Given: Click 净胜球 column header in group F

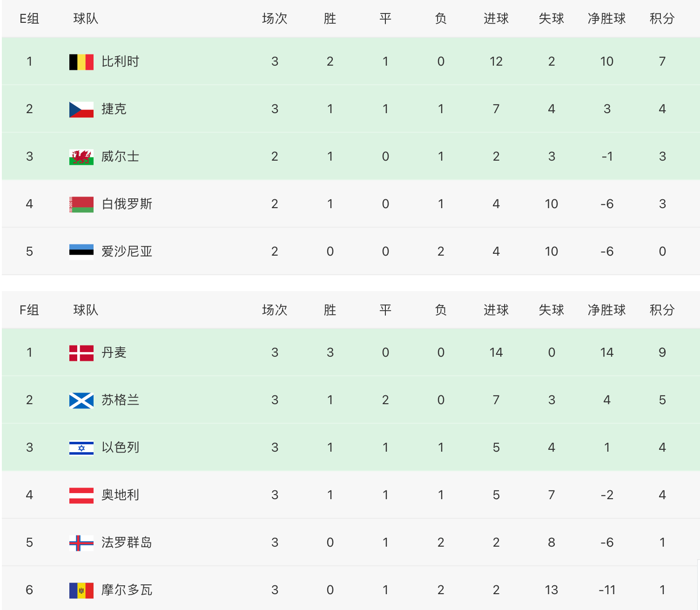Looking at the screenshot, I should click(606, 310).
